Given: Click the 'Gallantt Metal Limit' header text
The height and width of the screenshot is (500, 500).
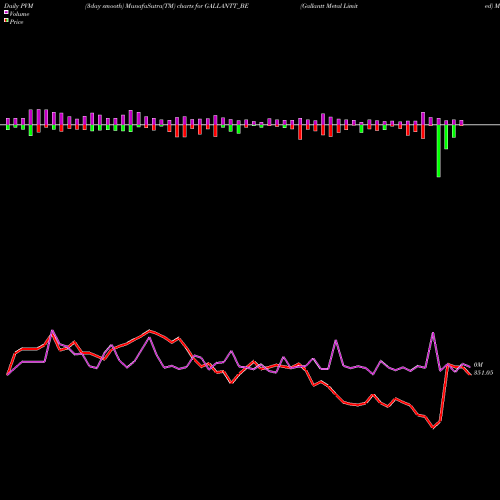Looking at the screenshot, I should [x=329, y=6].
